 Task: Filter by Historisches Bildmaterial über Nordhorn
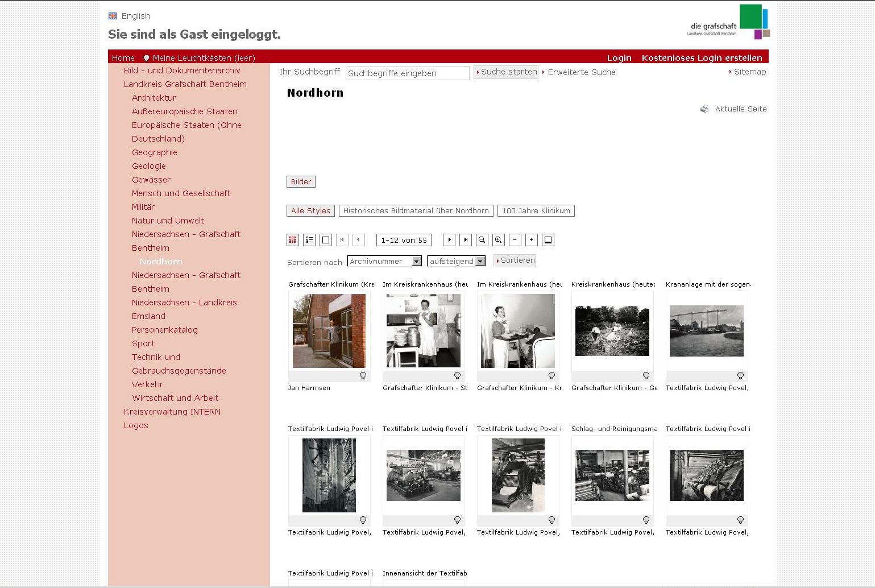click(x=416, y=211)
